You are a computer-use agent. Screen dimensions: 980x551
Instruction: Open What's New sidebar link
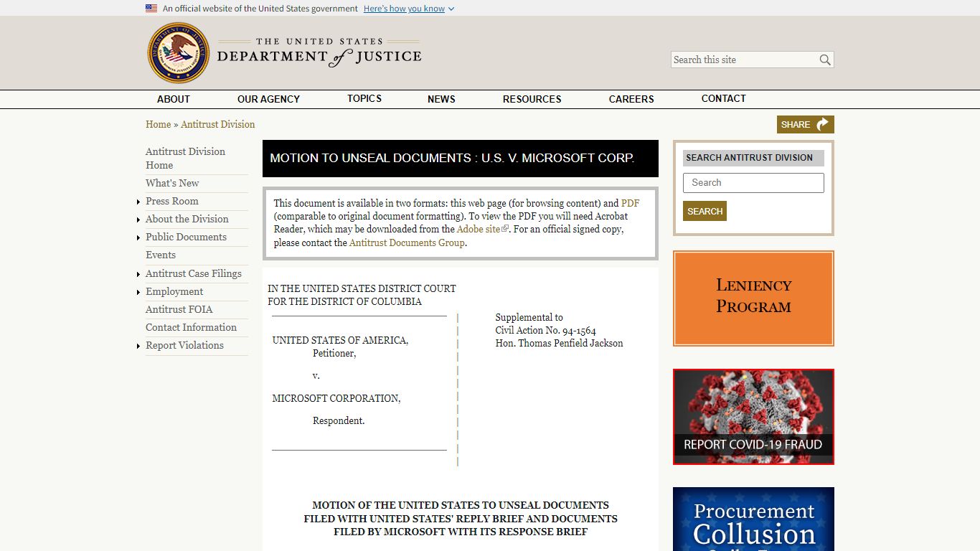[172, 183]
